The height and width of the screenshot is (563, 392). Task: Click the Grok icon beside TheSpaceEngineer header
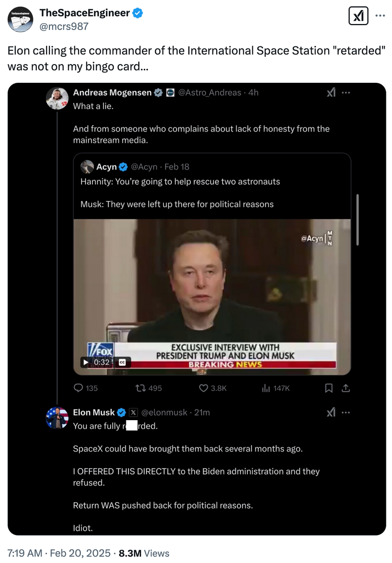(358, 16)
